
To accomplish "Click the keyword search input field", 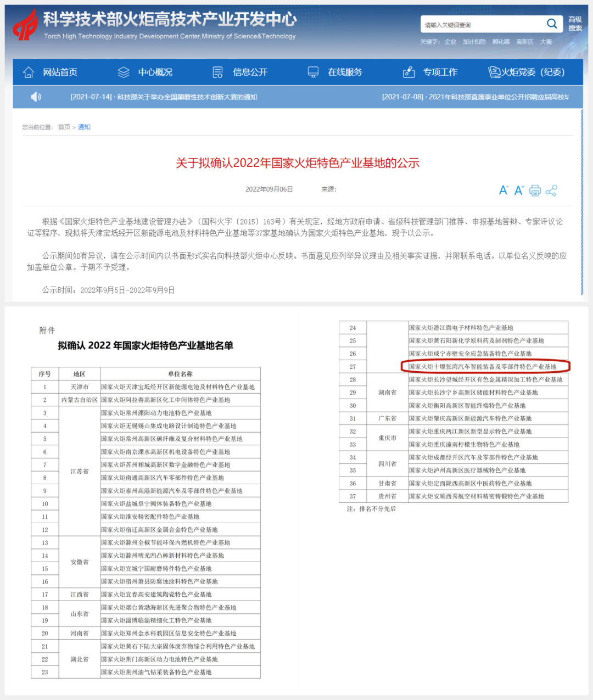I will pos(483,25).
